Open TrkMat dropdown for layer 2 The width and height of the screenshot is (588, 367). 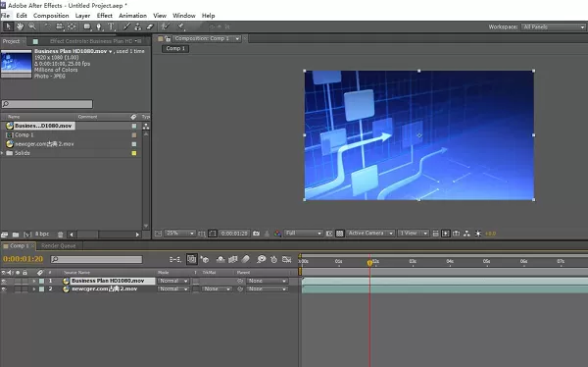[218, 289]
